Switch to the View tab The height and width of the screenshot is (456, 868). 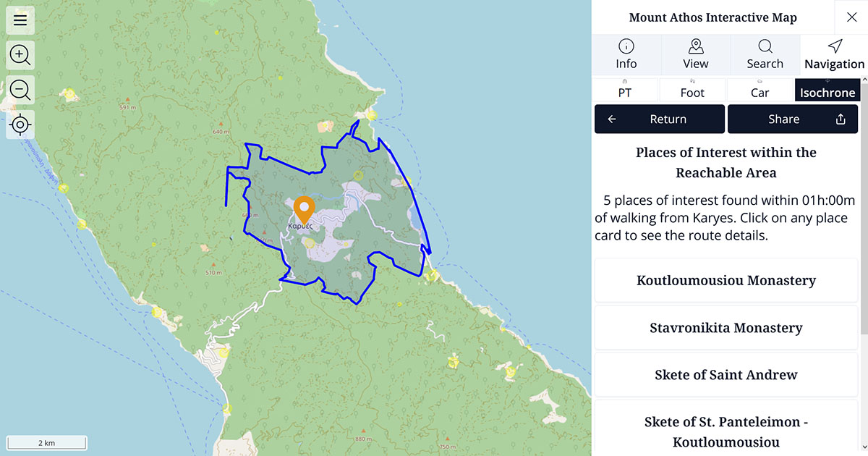point(696,55)
